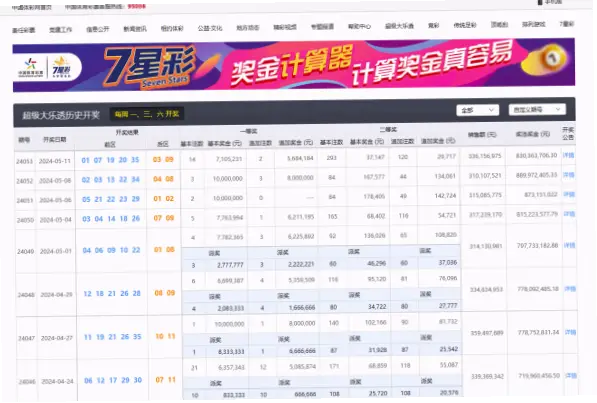597x403 pixels.
Task: Open the 手机版 mobile version link
Action: click(x=550, y=2)
